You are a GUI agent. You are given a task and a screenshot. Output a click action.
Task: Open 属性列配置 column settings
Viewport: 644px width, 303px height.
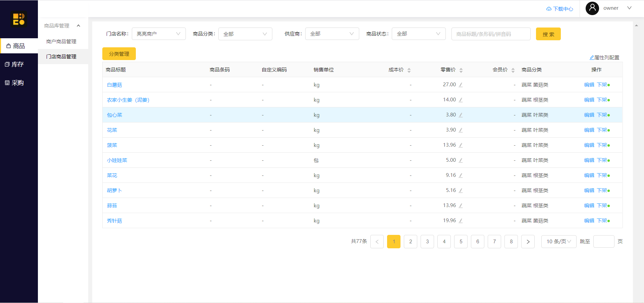tap(605, 58)
